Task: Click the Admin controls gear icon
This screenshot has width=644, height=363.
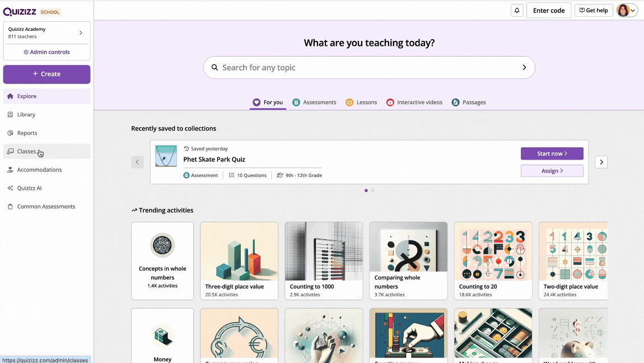Action: [x=26, y=52]
